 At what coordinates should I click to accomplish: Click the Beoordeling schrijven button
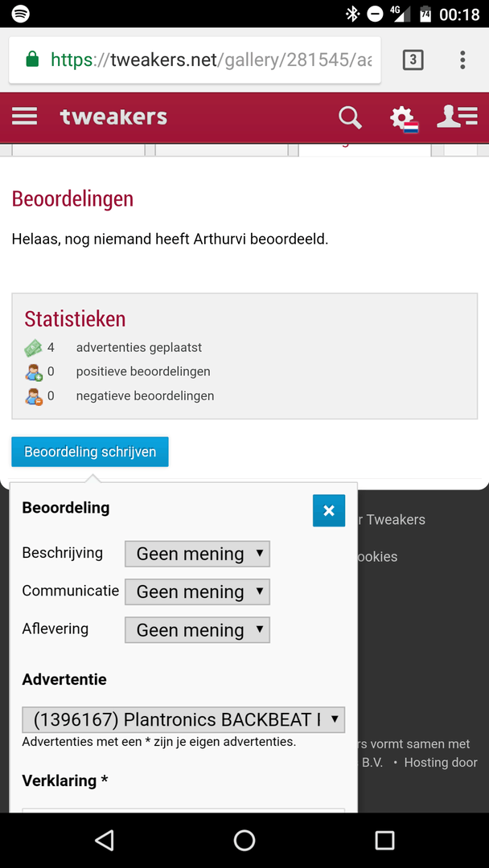[90, 452]
